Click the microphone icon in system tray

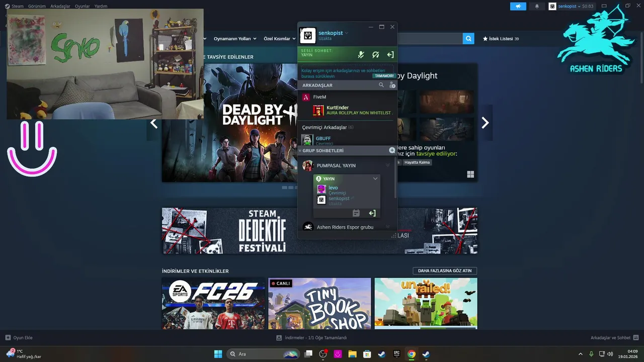[x=591, y=354]
